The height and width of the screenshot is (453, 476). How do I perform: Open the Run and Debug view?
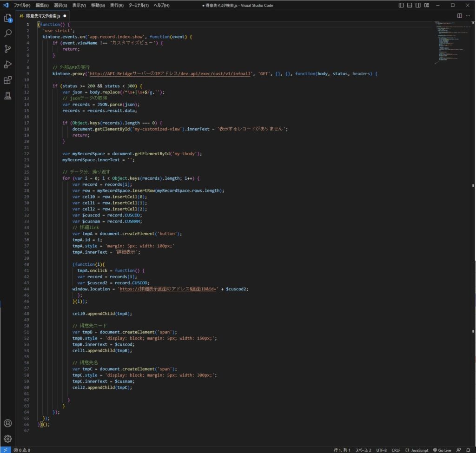pyautogui.click(x=7, y=64)
